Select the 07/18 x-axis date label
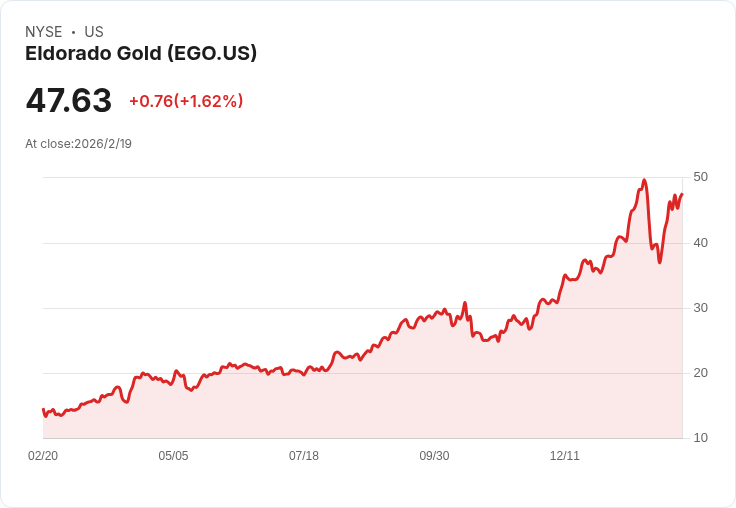 304,455
